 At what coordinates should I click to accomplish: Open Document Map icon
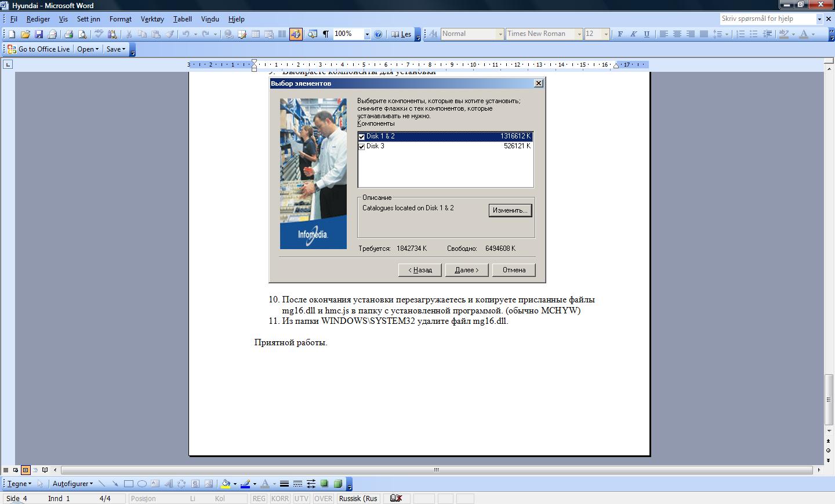click(313, 34)
